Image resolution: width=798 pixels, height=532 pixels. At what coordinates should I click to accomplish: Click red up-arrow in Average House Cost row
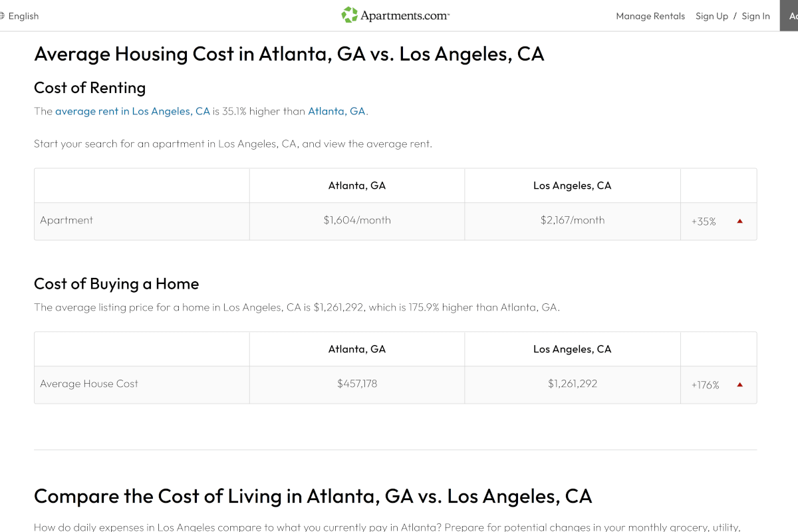pos(739,384)
